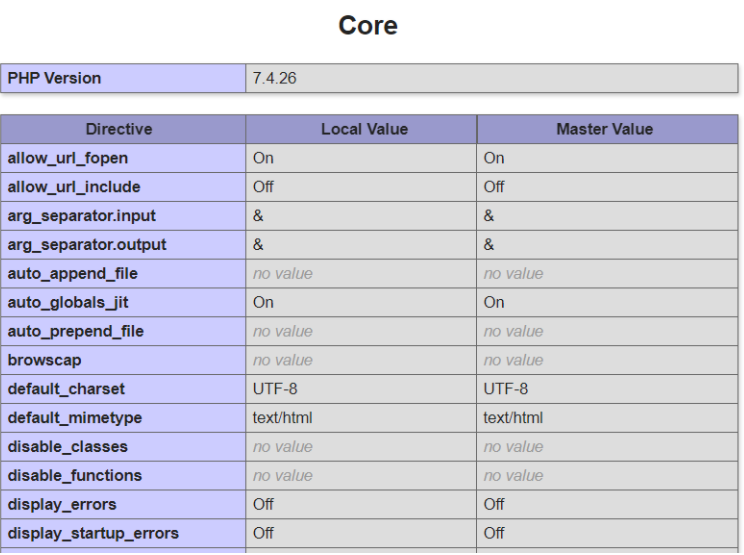Click the display_startup_errors directive name

[x=93, y=534]
